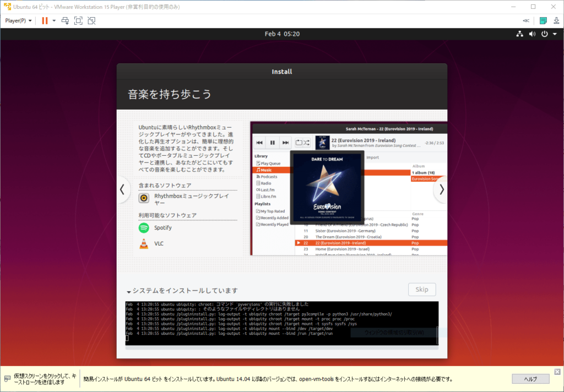Go to the previous slideshow slide
Image resolution: width=564 pixels, height=392 pixels.
pos(122,189)
